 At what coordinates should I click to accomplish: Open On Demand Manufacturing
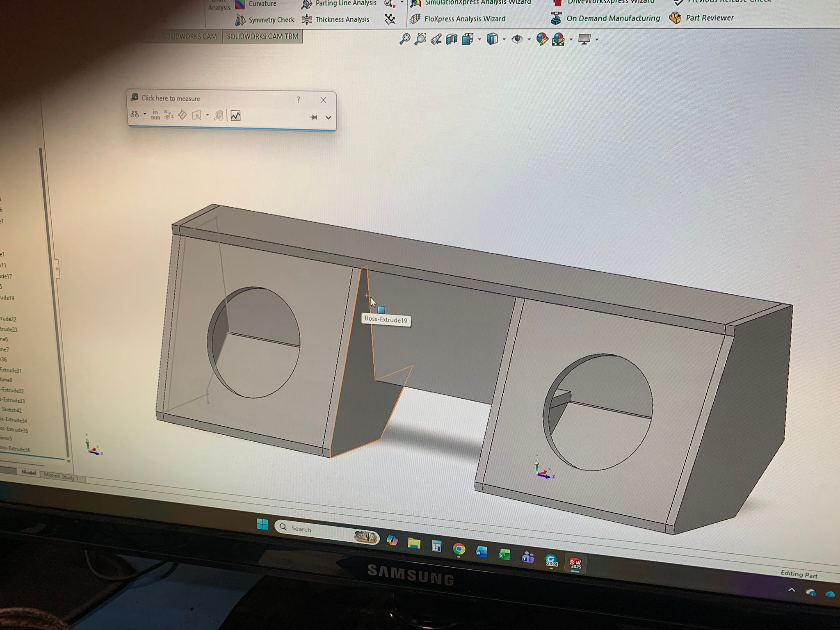(x=605, y=18)
